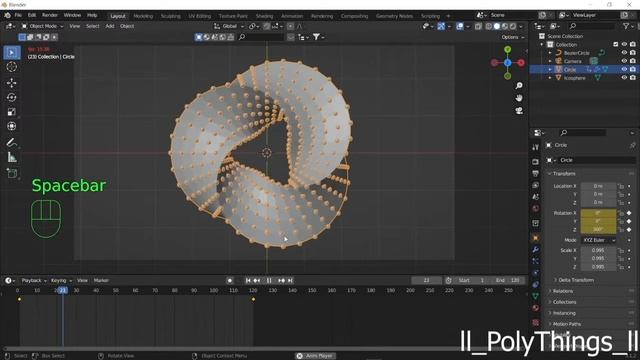Choose the Annotate tool
Viewport: 640px width, 360px height.
(x=11, y=142)
